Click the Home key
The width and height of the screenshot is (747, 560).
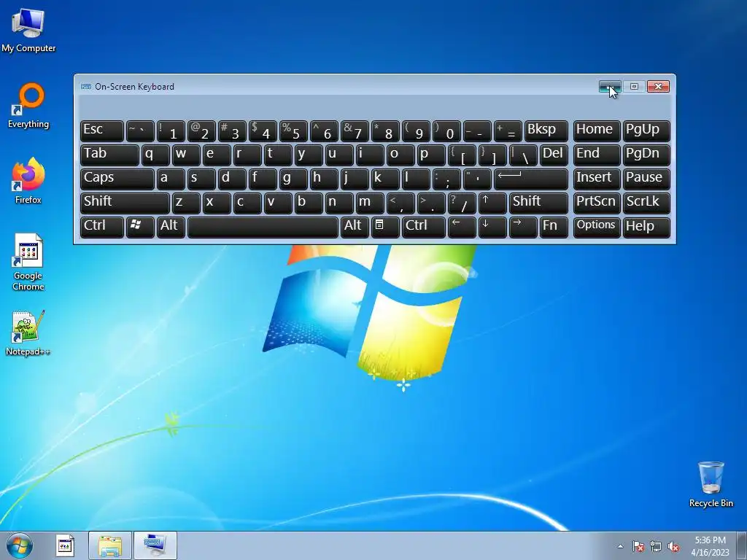(x=597, y=131)
